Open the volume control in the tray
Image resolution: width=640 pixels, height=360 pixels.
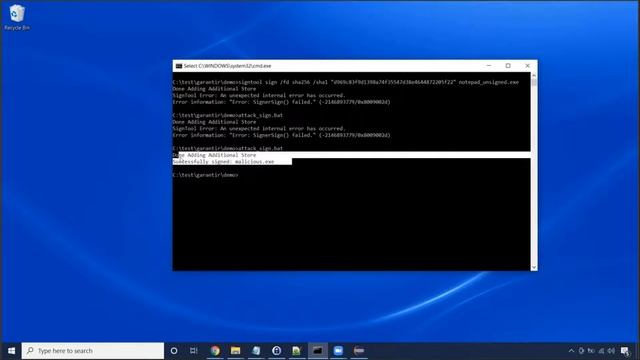(611, 351)
